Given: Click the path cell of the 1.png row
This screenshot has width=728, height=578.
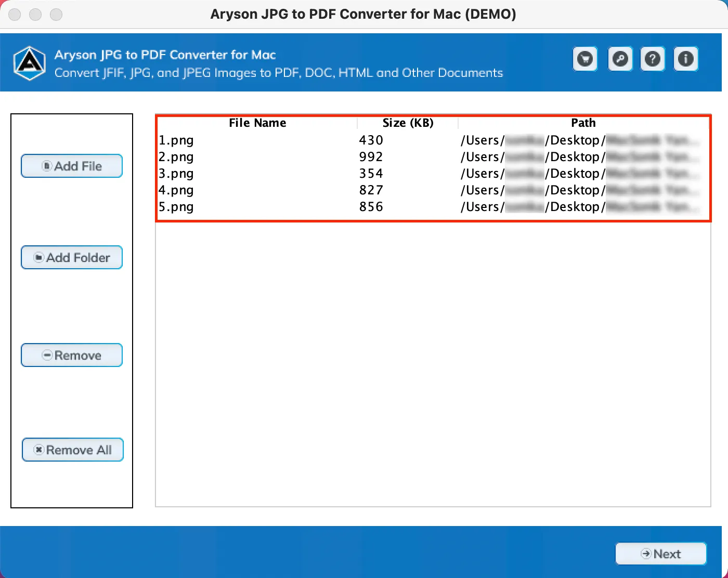Looking at the screenshot, I should (x=583, y=140).
